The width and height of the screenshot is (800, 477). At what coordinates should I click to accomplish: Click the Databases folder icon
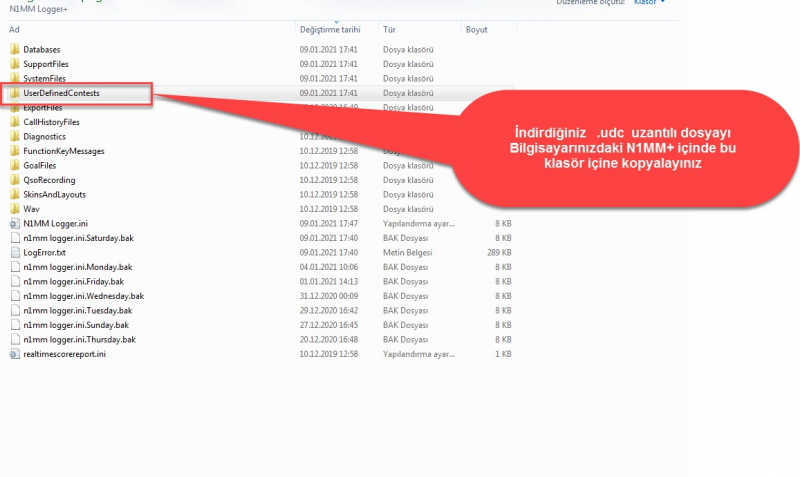coord(14,49)
